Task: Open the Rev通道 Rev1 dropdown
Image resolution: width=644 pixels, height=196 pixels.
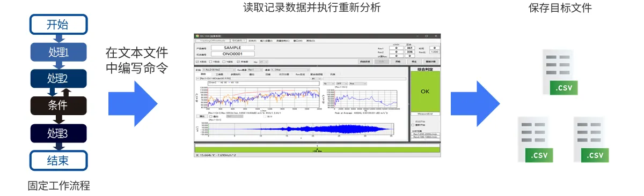Action: pyautogui.click(x=255, y=70)
